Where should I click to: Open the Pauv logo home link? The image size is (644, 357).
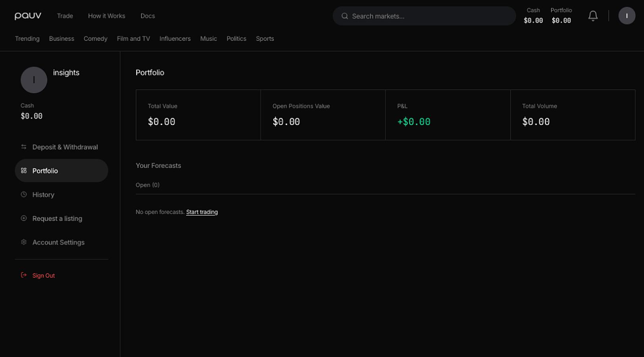click(28, 16)
